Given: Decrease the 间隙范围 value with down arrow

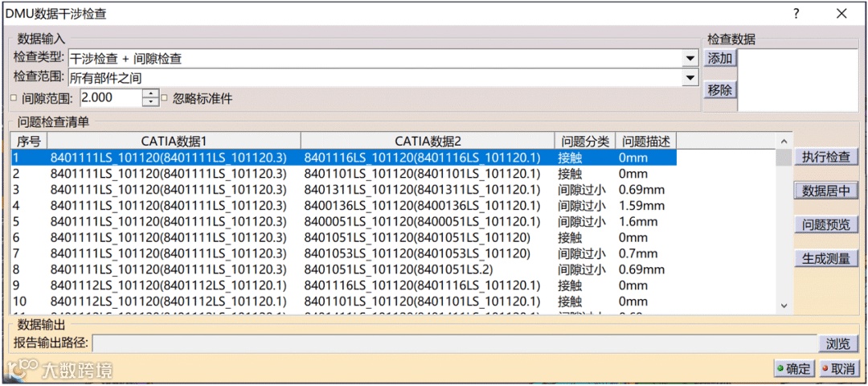Looking at the screenshot, I should tap(150, 102).
